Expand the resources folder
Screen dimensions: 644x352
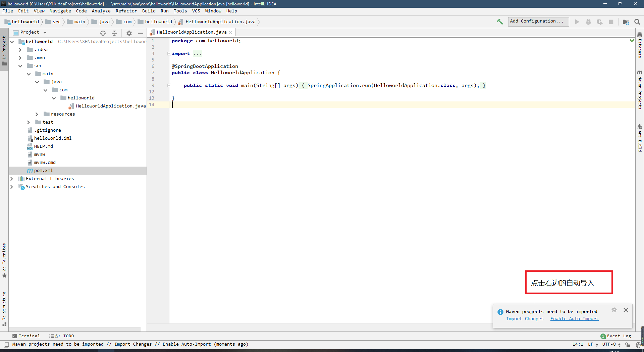[37, 114]
